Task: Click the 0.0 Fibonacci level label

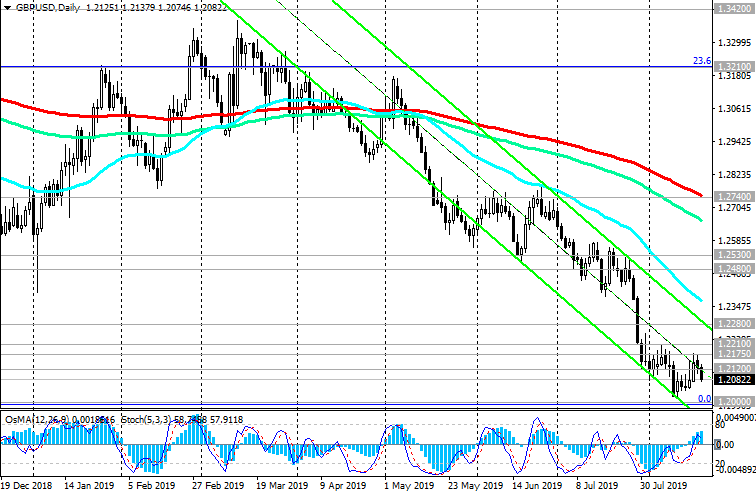Action: tap(703, 398)
